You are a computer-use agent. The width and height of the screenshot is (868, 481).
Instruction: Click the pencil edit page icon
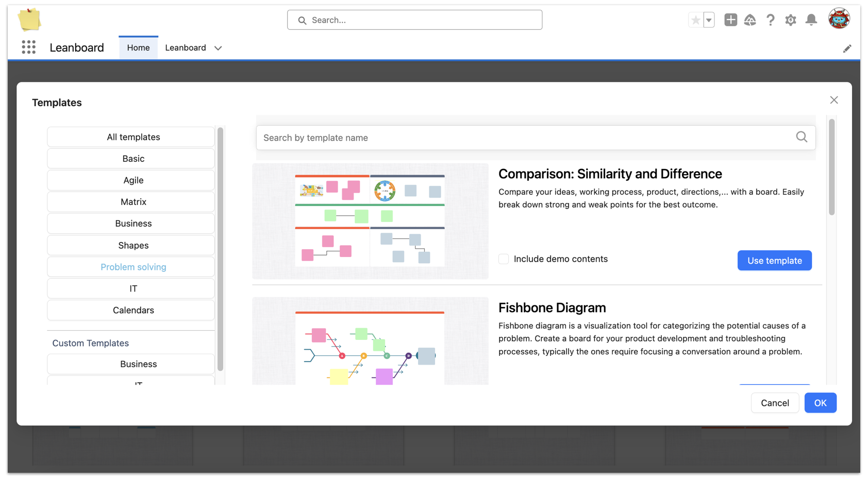[847, 48]
